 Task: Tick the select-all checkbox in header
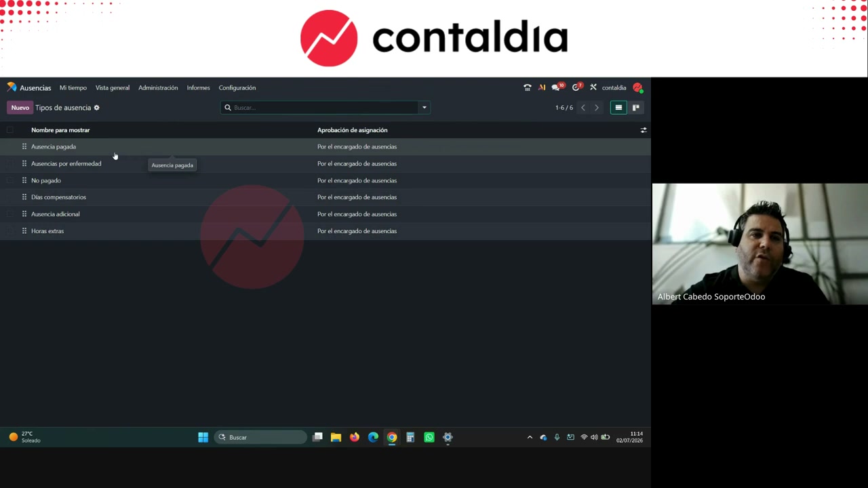tap(9, 130)
